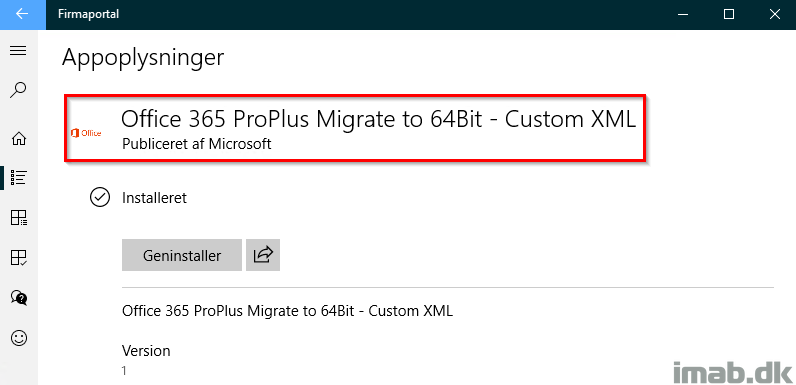Click the Installeret checkmark status icon
The image size is (796, 385).
(x=100, y=198)
